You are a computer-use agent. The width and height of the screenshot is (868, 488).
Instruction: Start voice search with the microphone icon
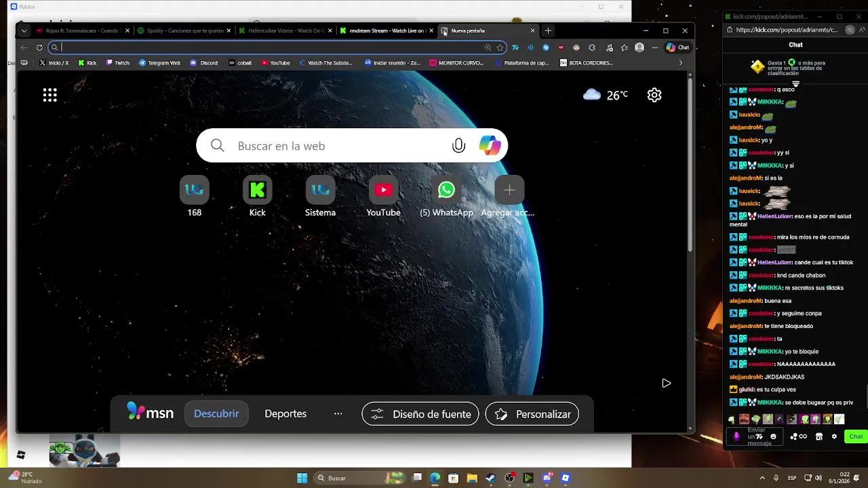click(x=459, y=146)
